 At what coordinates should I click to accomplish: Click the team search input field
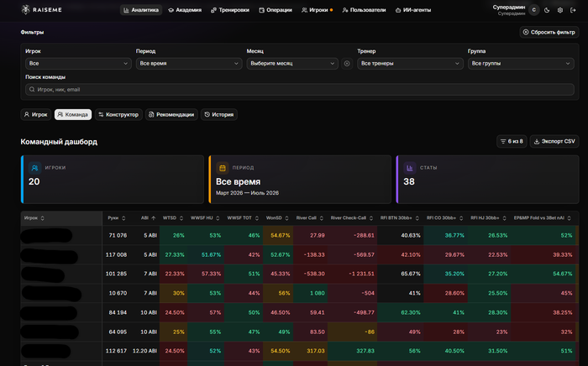tap(300, 90)
